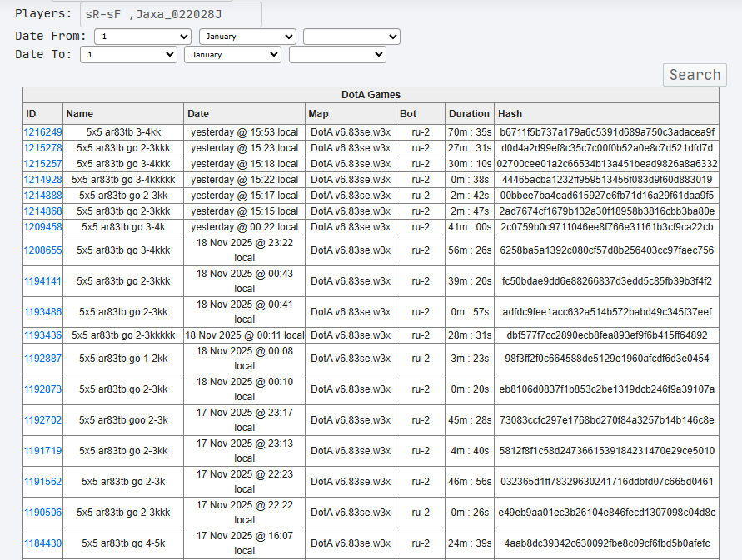Open the Date From year dropdown

coord(351,37)
